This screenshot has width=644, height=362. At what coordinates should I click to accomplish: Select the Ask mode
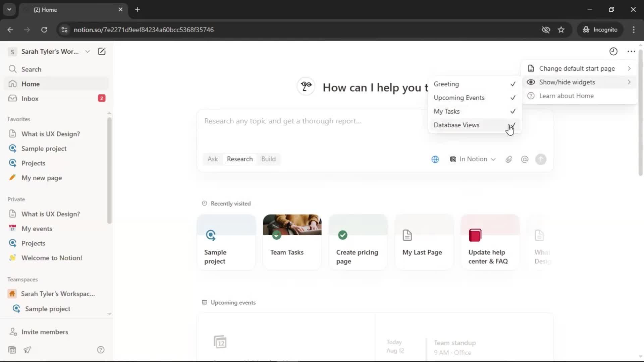(x=213, y=159)
